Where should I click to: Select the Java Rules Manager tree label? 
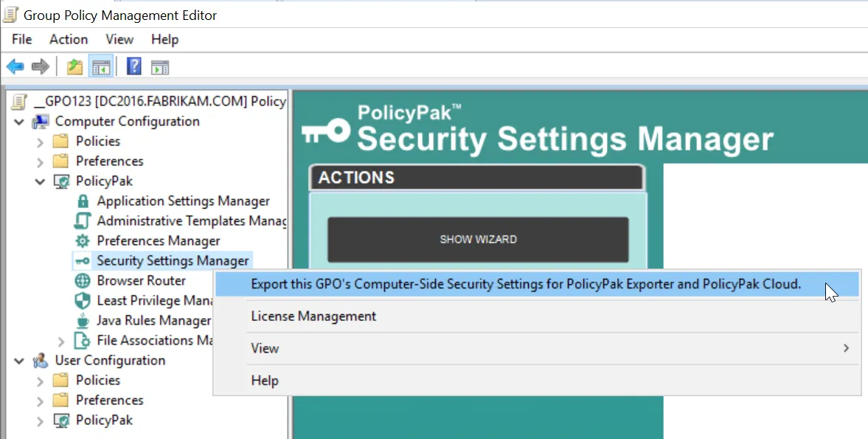coord(154,320)
